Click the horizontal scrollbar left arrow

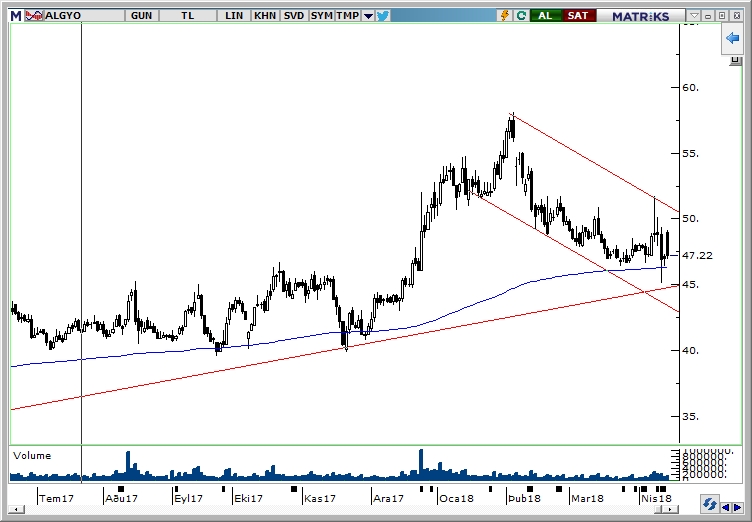pos(17,510)
